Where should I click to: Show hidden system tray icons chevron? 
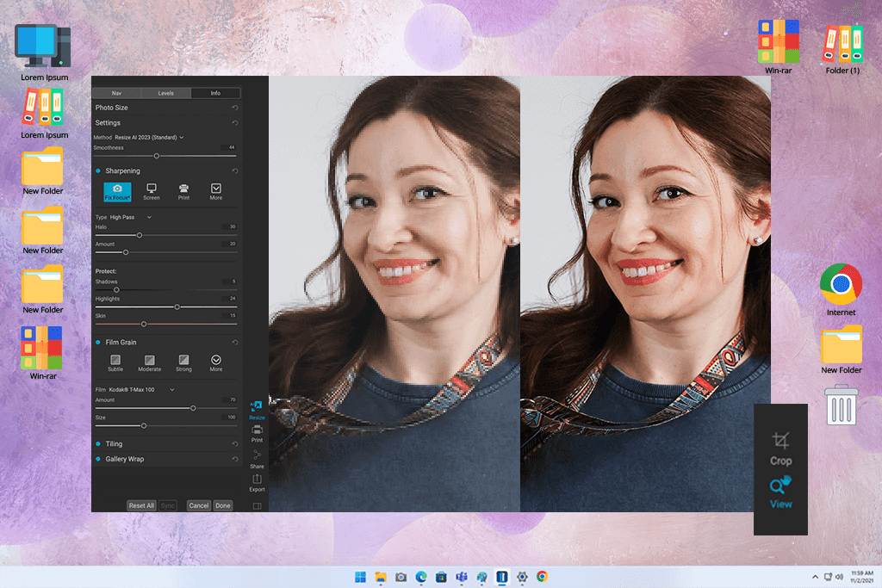coord(815,577)
